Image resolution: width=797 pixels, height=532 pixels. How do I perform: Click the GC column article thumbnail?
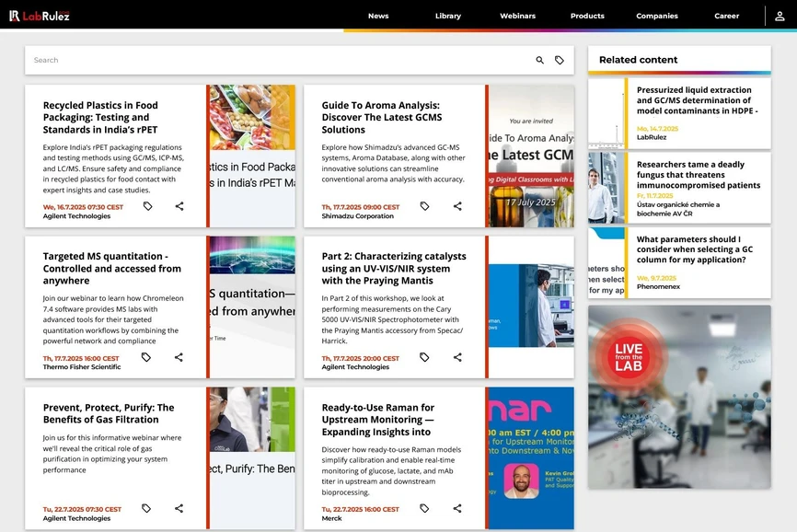pos(606,262)
